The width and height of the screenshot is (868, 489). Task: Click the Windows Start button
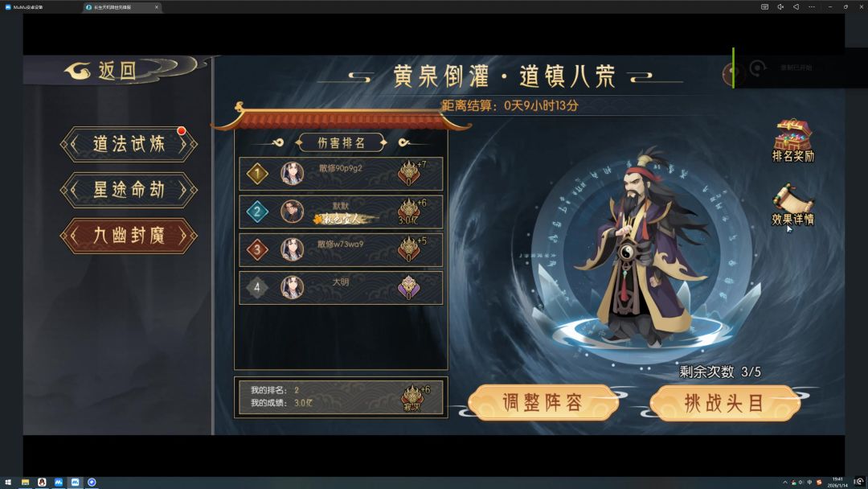pyautogui.click(x=8, y=483)
